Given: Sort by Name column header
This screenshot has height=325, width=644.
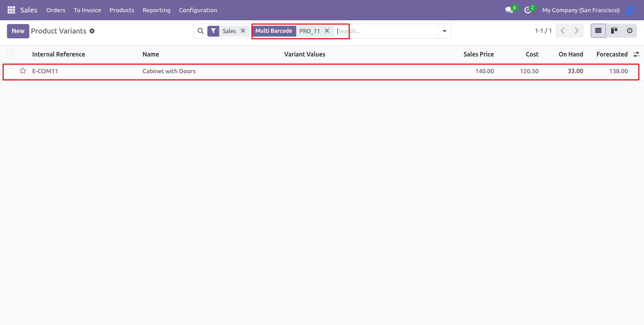Looking at the screenshot, I should click(151, 54).
